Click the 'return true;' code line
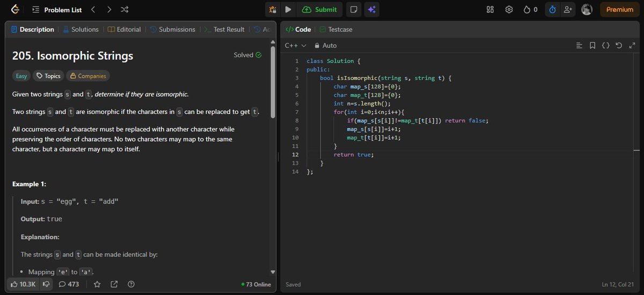Image resolution: width=644 pixels, height=295 pixels. [353, 154]
